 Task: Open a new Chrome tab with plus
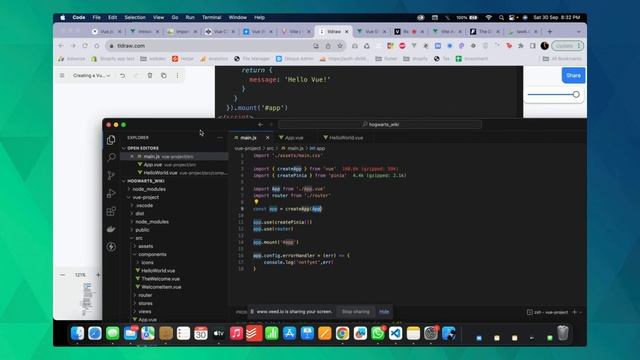pos(550,31)
